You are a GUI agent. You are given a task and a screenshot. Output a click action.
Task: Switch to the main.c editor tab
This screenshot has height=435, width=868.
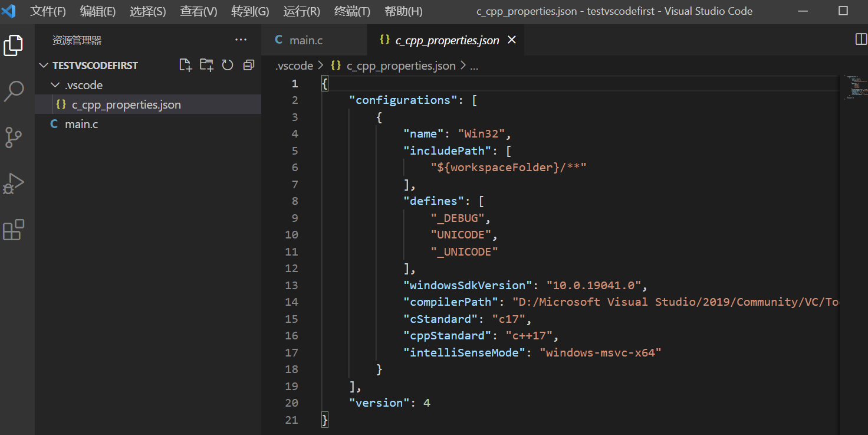314,40
